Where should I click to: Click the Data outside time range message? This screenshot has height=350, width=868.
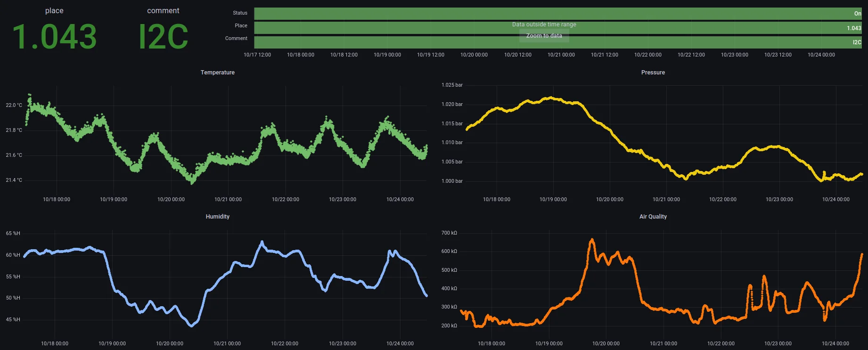tap(544, 24)
